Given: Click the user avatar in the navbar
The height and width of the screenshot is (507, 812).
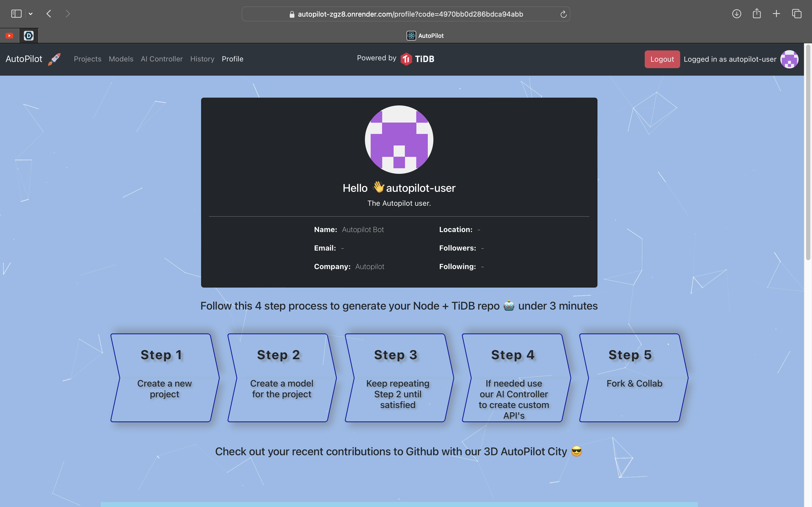Looking at the screenshot, I should (789, 59).
